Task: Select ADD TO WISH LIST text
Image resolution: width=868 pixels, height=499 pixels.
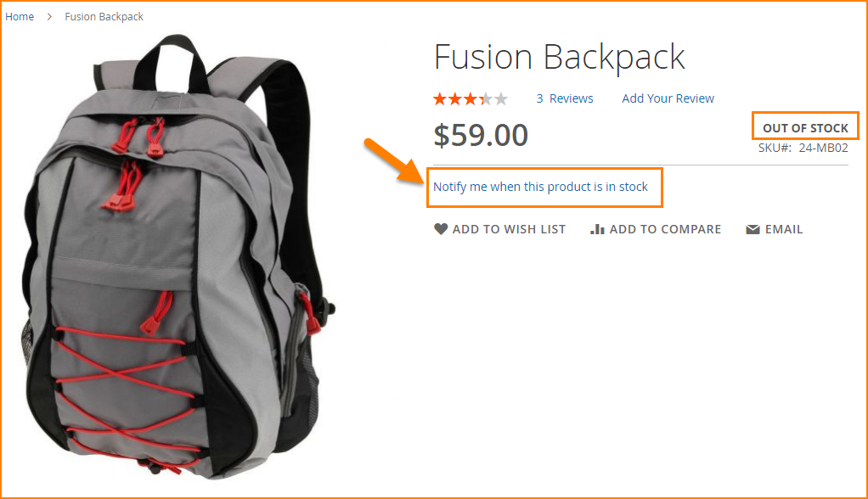Action: pyautogui.click(x=509, y=229)
